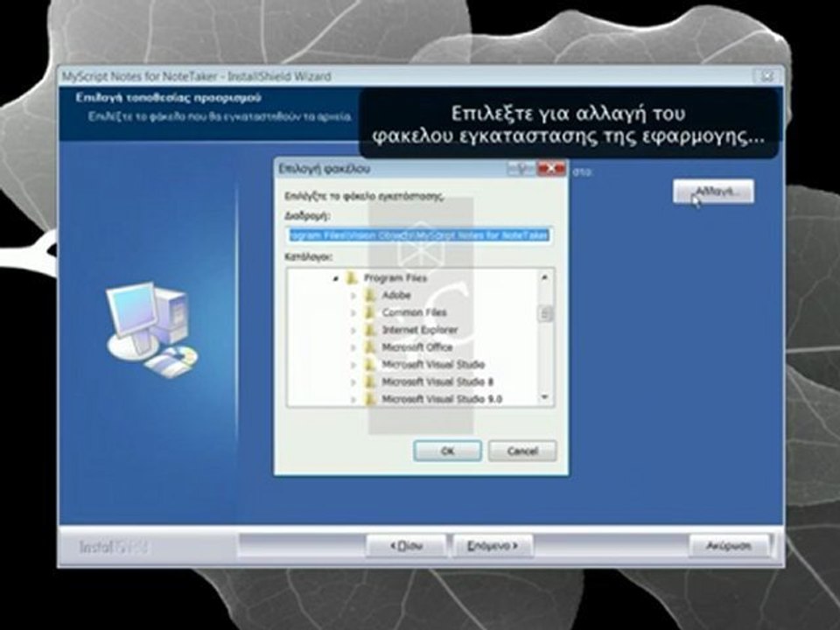Collapse the Program Files tree node
The width and height of the screenshot is (840, 630).
(x=336, y=278)
